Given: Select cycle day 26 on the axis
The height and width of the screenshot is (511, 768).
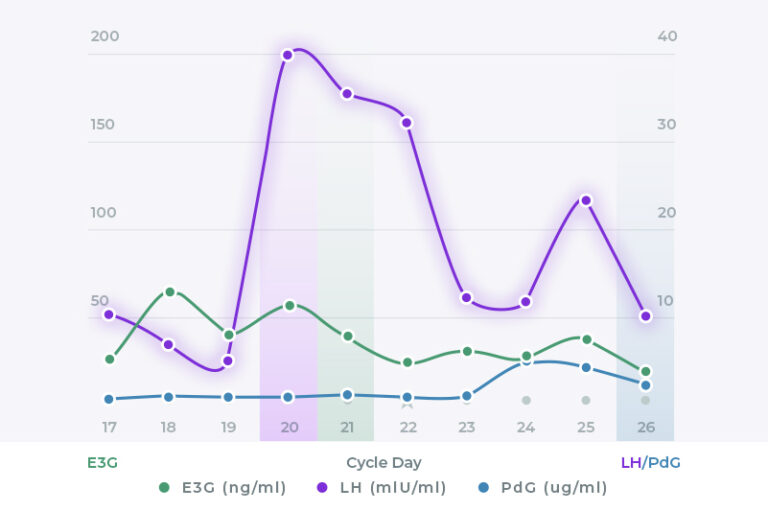Looking at the screenshot, I should pos(645,428).
